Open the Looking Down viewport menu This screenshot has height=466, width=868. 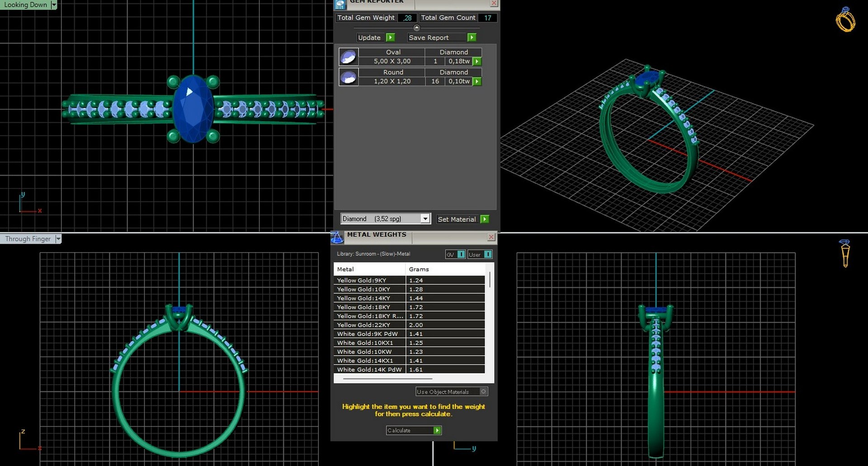point(54,5)
